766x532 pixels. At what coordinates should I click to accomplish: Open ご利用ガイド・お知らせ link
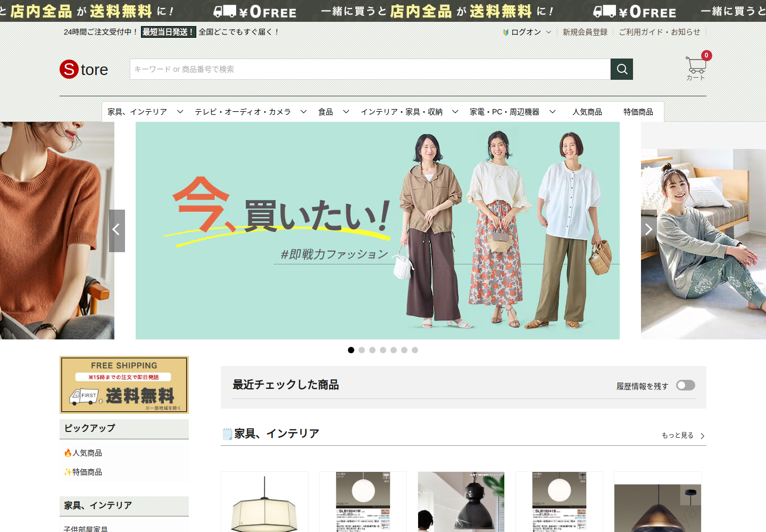[x=660, y=32]
